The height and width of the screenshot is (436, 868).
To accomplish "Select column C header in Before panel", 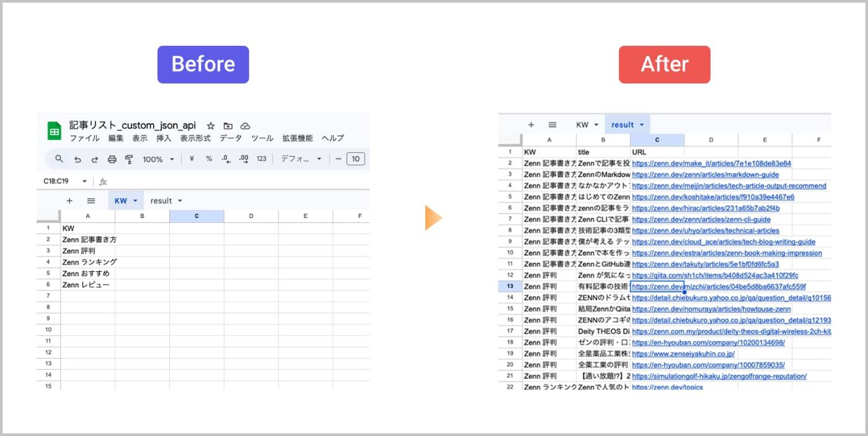I will tap(197, 216).
